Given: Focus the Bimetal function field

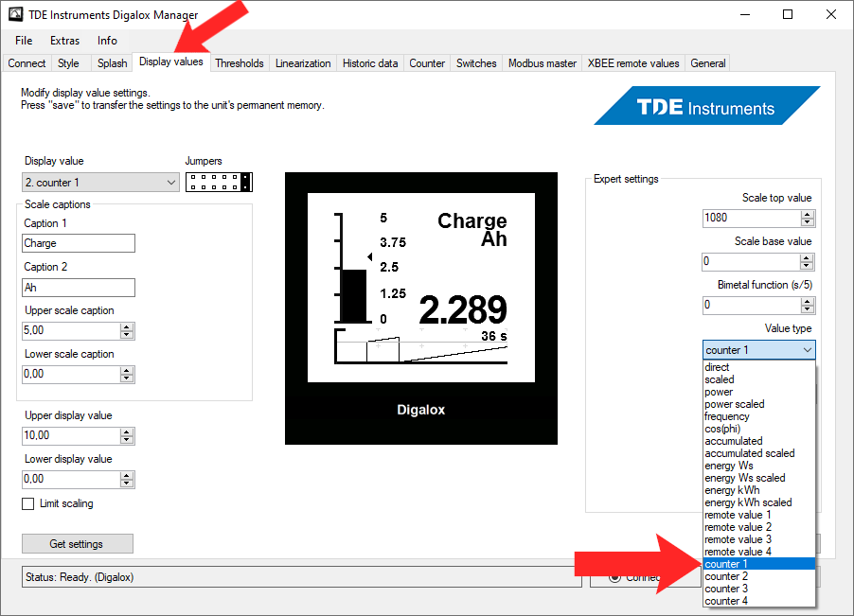Looking at the screenshot, I should click(x=752, y=306).
